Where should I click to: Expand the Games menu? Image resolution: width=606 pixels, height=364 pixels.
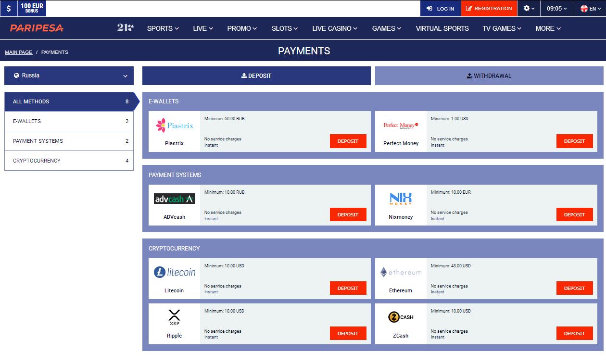[x=387, y=28]
